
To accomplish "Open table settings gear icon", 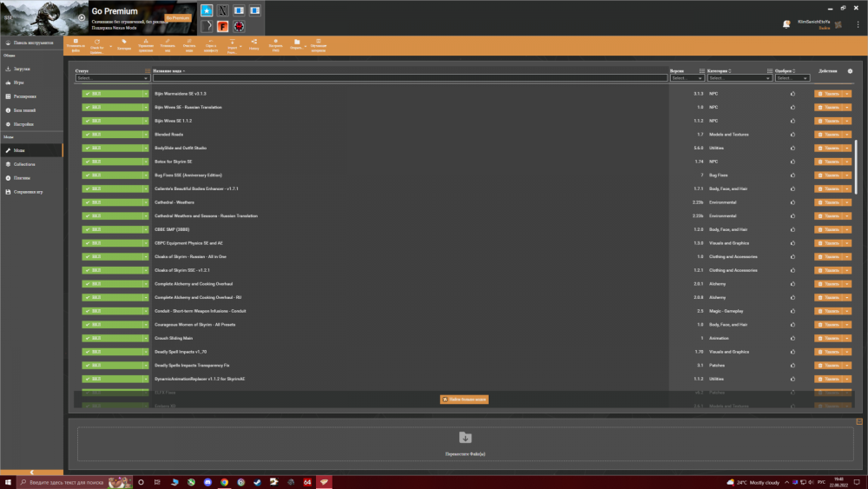I will tap(851, 71).
